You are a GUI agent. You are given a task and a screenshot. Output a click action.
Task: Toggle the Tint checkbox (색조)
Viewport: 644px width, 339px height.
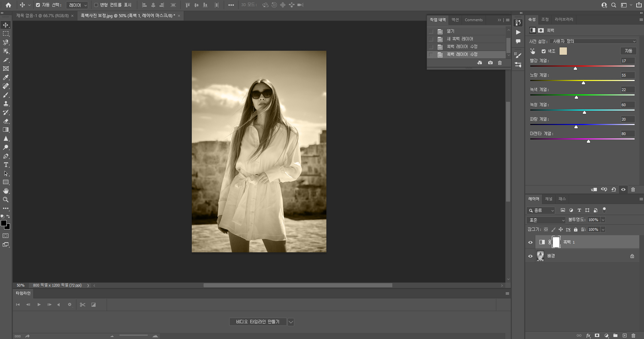pos(543,51)
